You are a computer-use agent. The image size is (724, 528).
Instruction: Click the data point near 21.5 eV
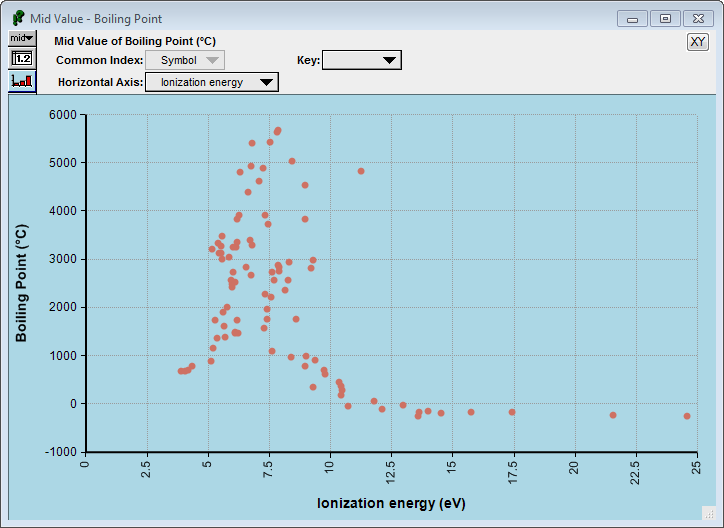click(x=613, y=415)
